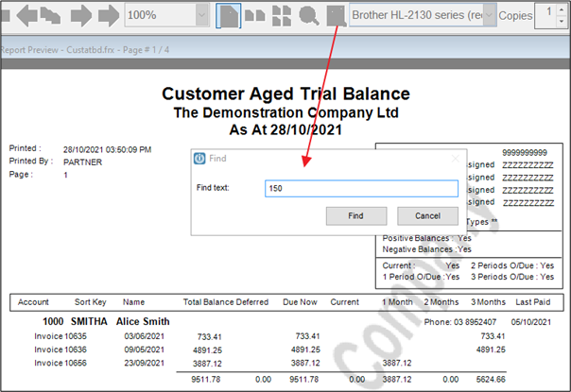
Task: Click the magnifier icon in toolbar
Action: tap(309, 16)
